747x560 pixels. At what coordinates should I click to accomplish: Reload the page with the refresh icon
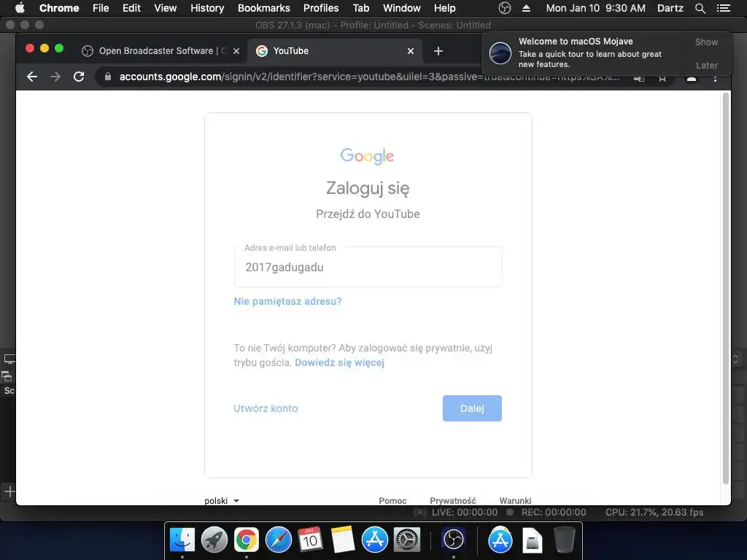point(79,77)
